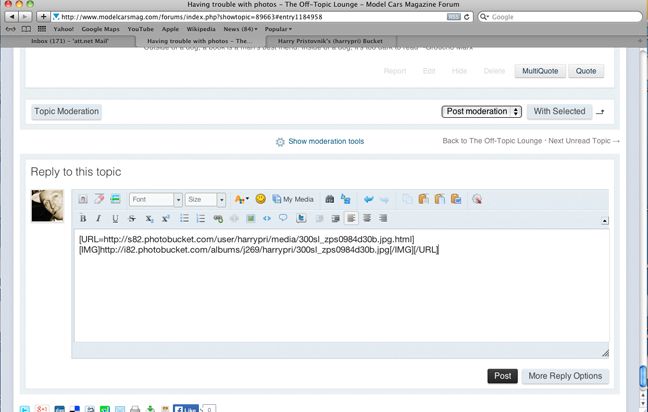This screenshot has width=648, height=412.
Task: Open the YouTube bookmark
Action: [141, 29]
